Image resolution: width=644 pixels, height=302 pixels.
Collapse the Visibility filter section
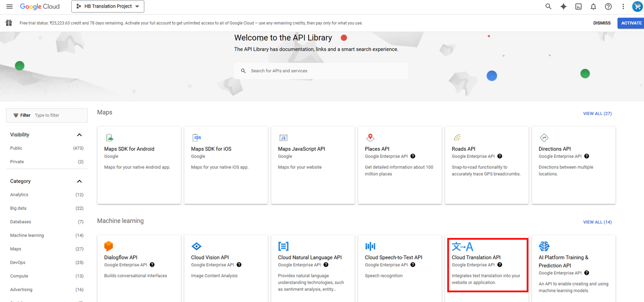click(x=79, y=135)
